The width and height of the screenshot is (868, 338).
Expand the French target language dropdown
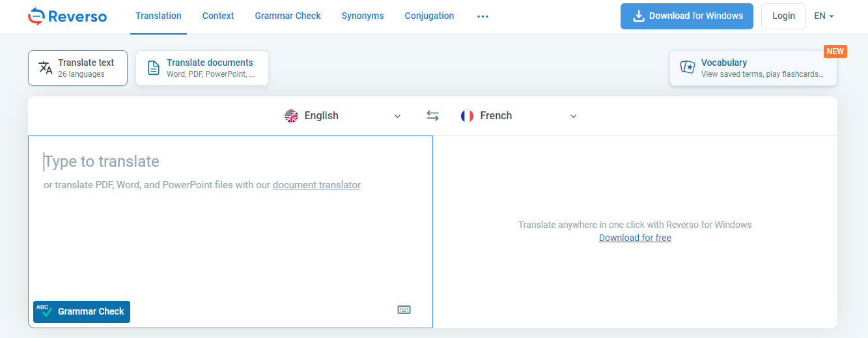pos(573,116)
